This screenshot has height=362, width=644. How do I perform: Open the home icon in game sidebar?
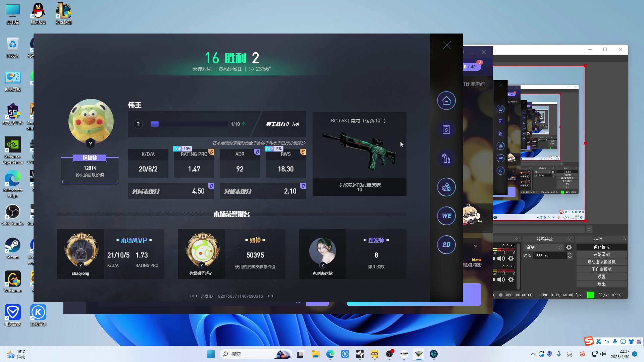pyautogui.click(x=446, y=101)
